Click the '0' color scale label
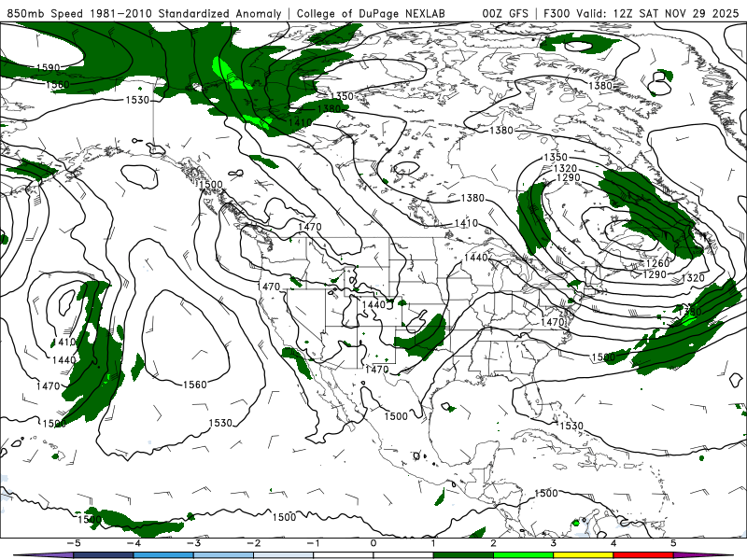 click(373, 543)
